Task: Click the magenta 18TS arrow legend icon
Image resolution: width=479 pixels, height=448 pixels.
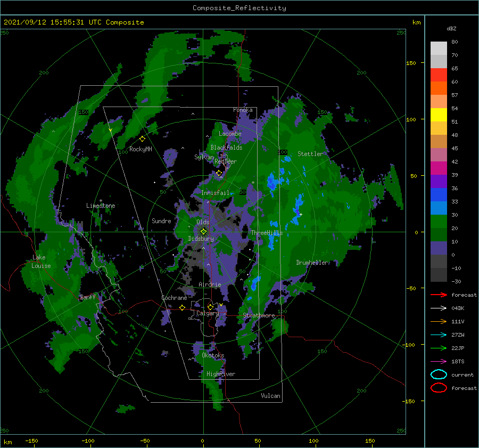Action: (x=439, y=362)
